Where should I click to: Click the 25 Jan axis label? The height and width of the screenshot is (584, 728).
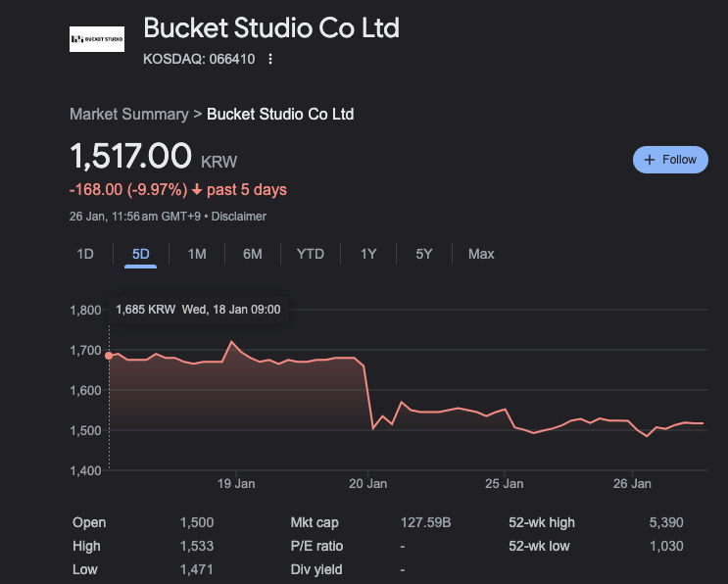[505, 484]
